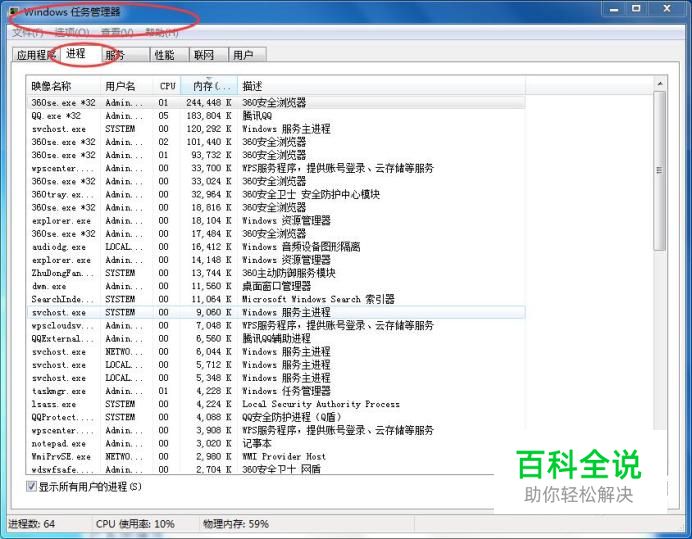Click description 桌面窗口管理器

(277, 286)
